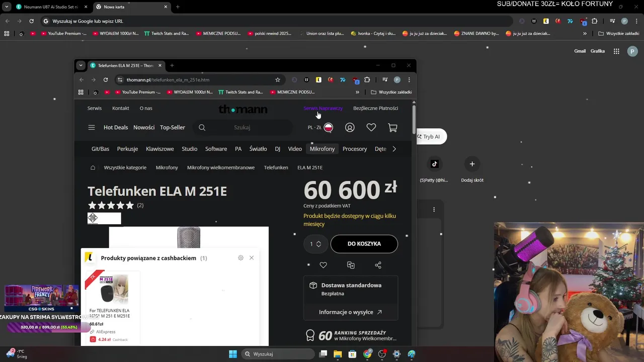Click the Telefunken breadcrumb
The image size is (644, 362).
[276, 167]
